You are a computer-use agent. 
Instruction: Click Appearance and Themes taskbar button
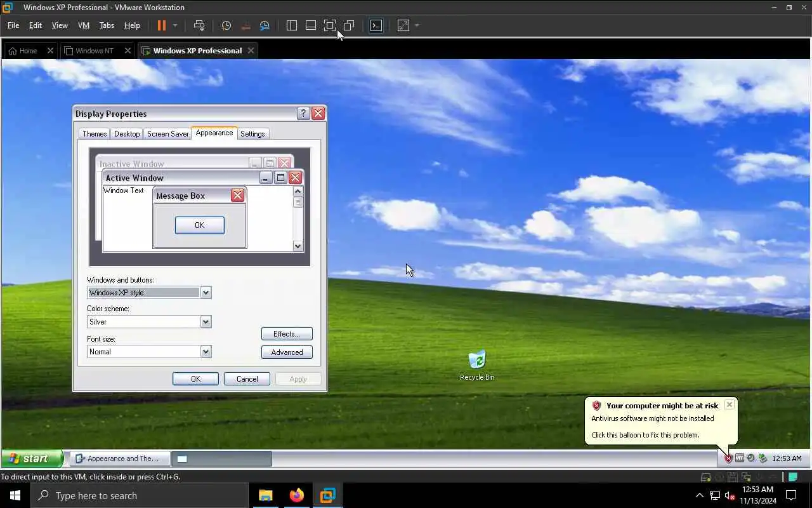coord(120,458)
